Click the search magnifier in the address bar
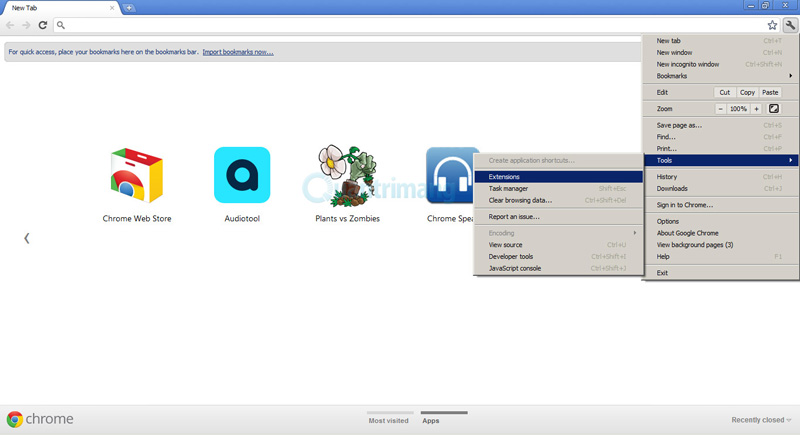 coord(61,25)
